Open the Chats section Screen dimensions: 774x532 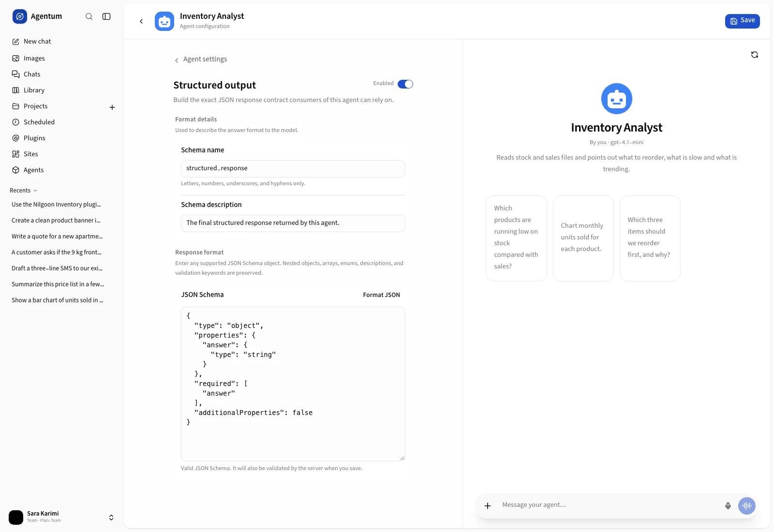61,74
